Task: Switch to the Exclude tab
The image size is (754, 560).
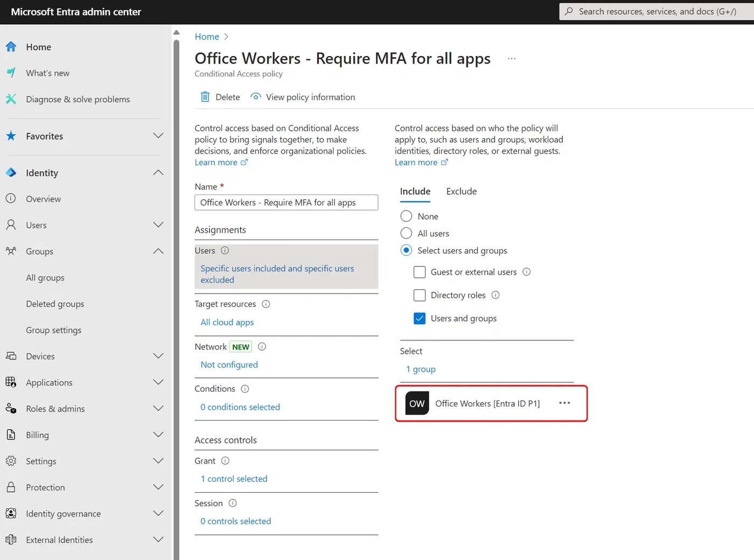Action: [462, 191]
